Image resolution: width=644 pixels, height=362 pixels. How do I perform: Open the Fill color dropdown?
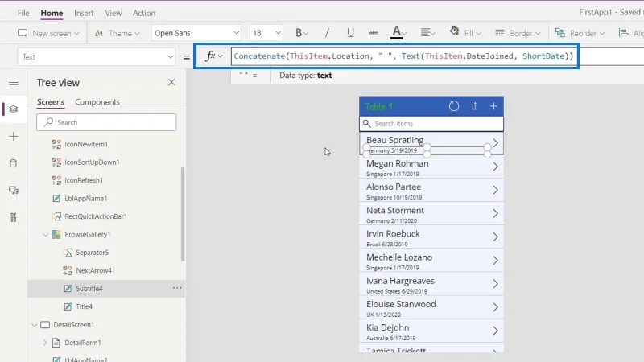465,33
